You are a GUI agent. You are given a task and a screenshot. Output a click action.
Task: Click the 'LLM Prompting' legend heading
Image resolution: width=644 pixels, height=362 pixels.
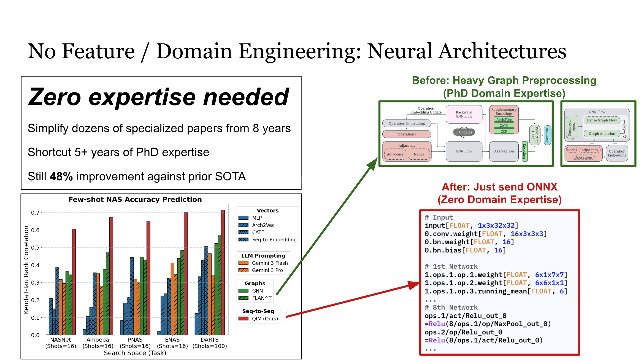click(x=263, y=256)
